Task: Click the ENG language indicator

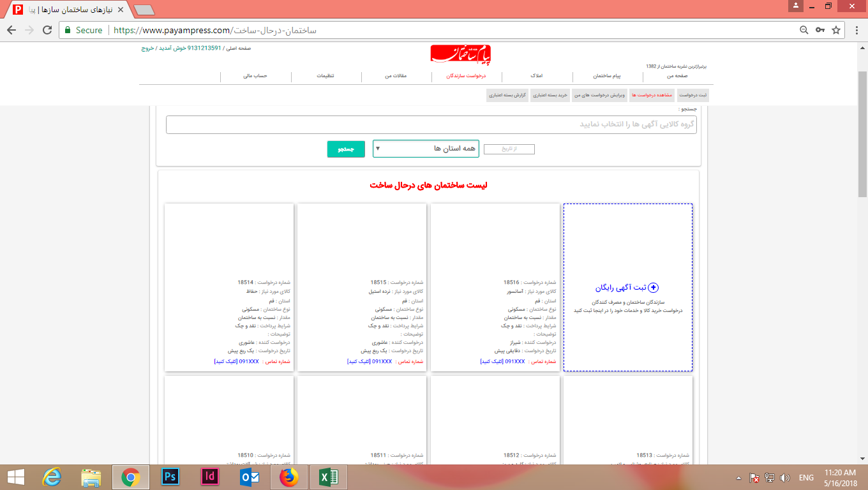Action: click(x=806, y=477)
